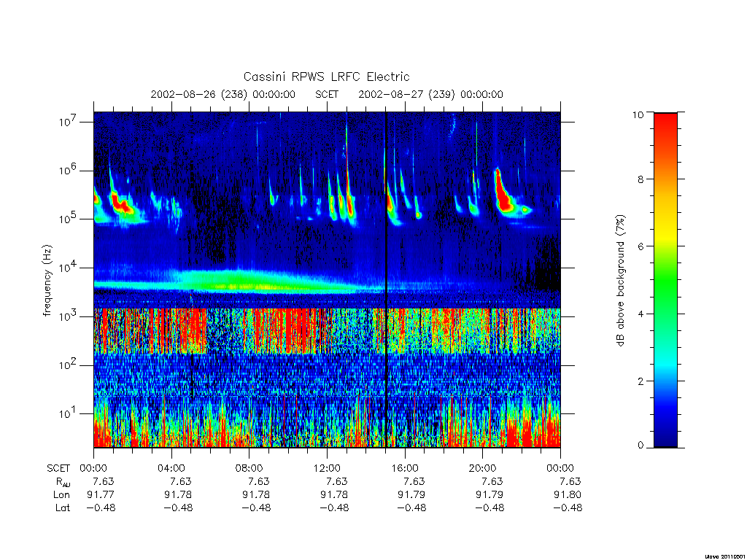Click the 'dB above background (7%)' label

pyautogui.click(x=620, y=281)
